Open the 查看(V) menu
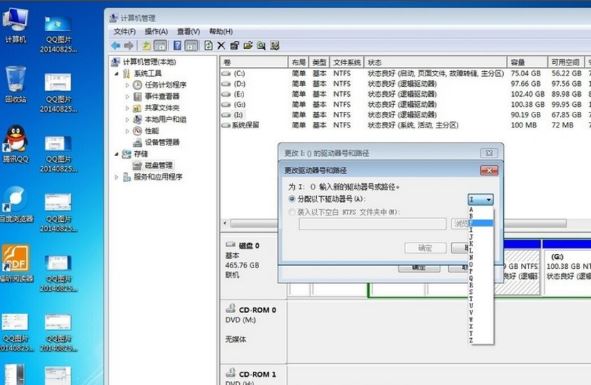 188,31
